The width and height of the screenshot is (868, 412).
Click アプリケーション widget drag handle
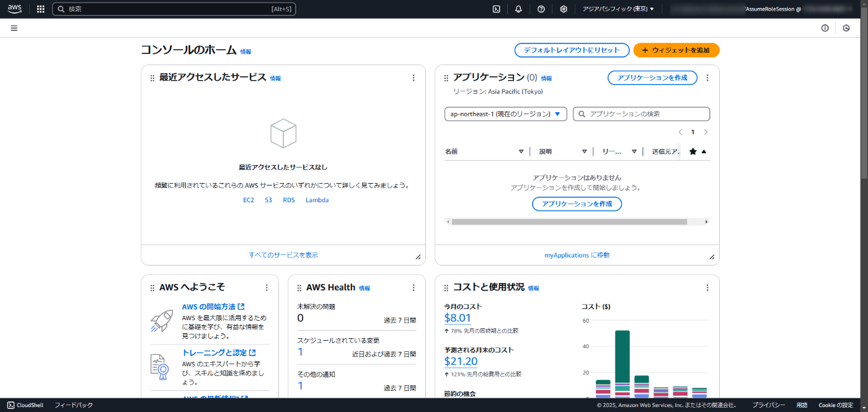coord(446,78)
